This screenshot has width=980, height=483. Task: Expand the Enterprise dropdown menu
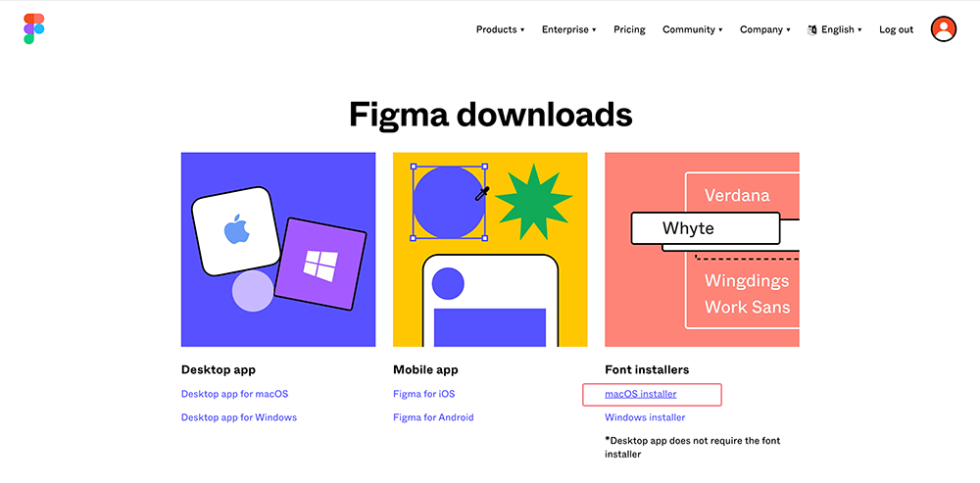568,30
